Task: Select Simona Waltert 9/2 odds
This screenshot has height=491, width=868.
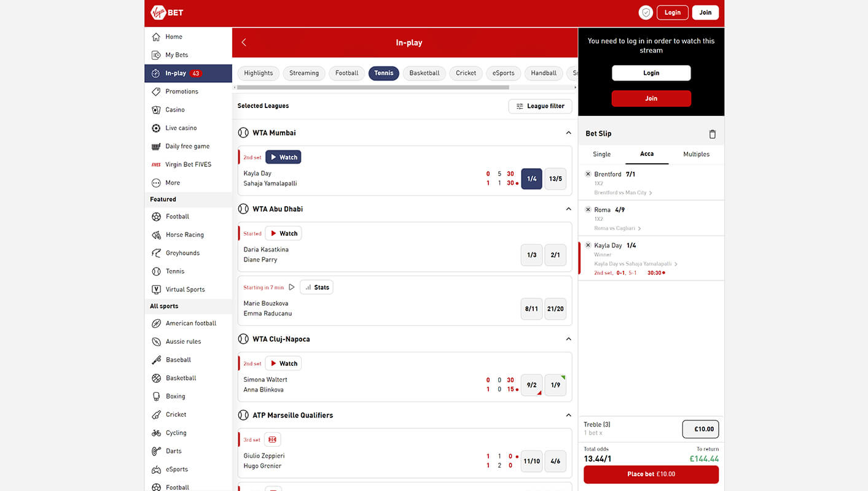Action: tap(532, 385)
